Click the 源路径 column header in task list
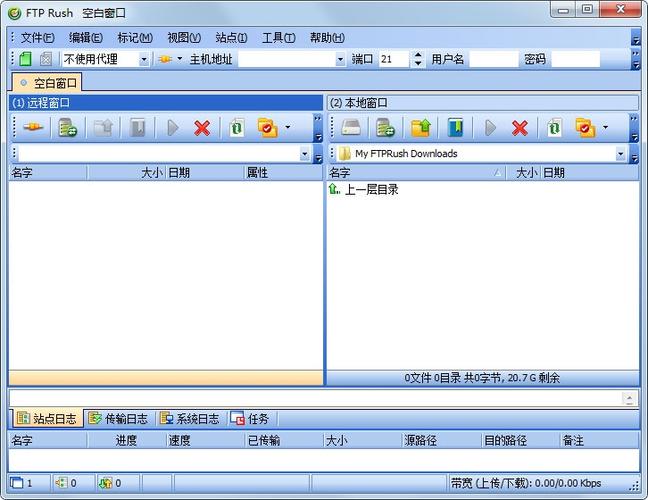 [x=441, y=440]
